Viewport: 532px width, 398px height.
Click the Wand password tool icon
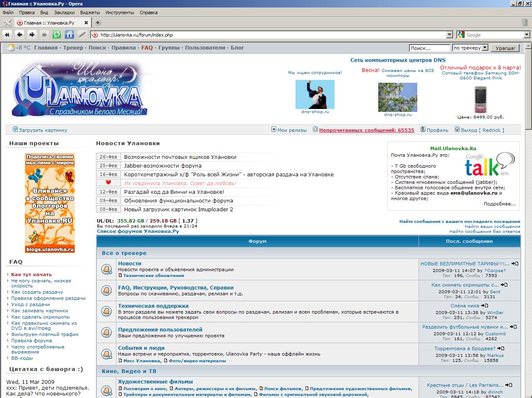[82, 35]
